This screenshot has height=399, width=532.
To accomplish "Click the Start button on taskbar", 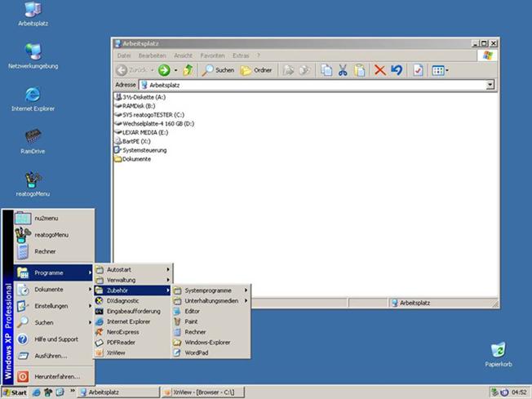I will tap(15, 392).
